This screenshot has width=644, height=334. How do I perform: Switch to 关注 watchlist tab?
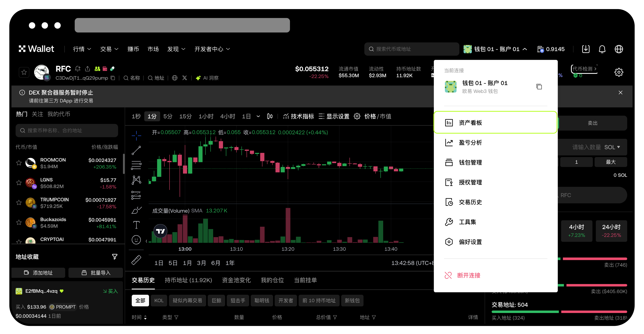37,114
